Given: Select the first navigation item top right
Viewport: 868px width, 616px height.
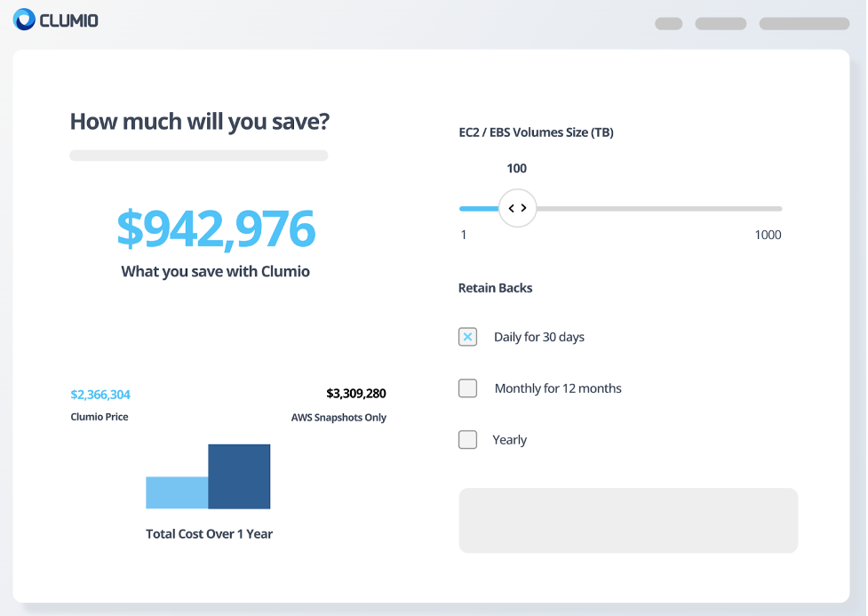Looking at the screenshot, I should pyautogui.click(x=668, y=23).
